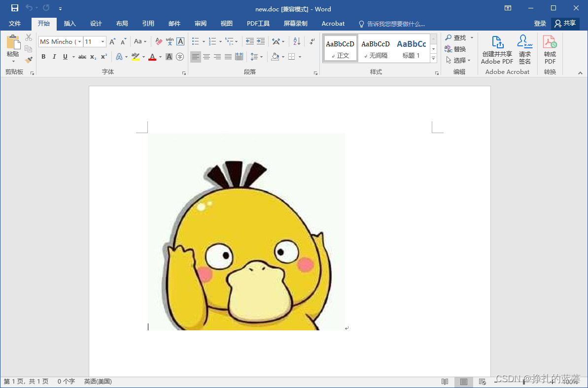Click the multilevel list icon

229,41
